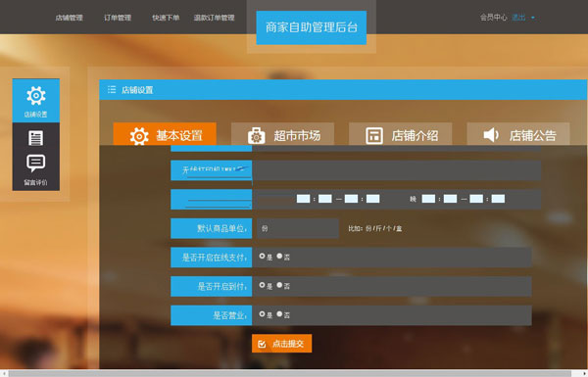Open 订单管理 in the top menu
The image size is (588, 377).
(x=118, y=18)
